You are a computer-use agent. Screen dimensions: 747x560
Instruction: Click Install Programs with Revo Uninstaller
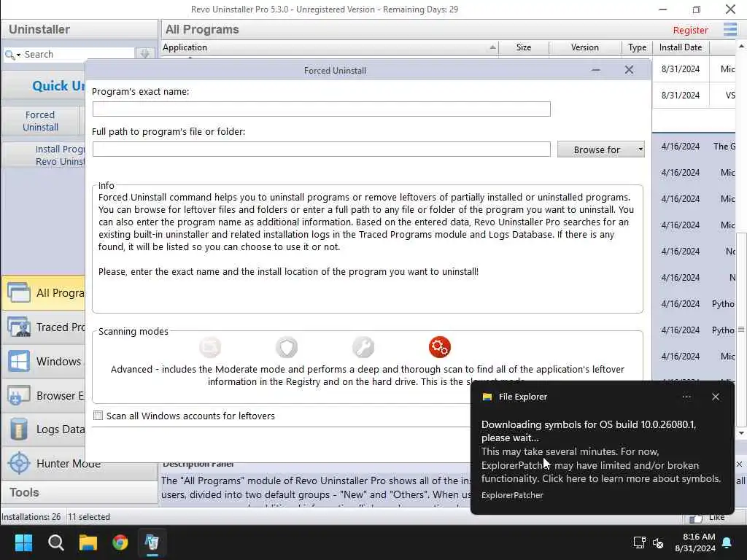coord(44,155)
